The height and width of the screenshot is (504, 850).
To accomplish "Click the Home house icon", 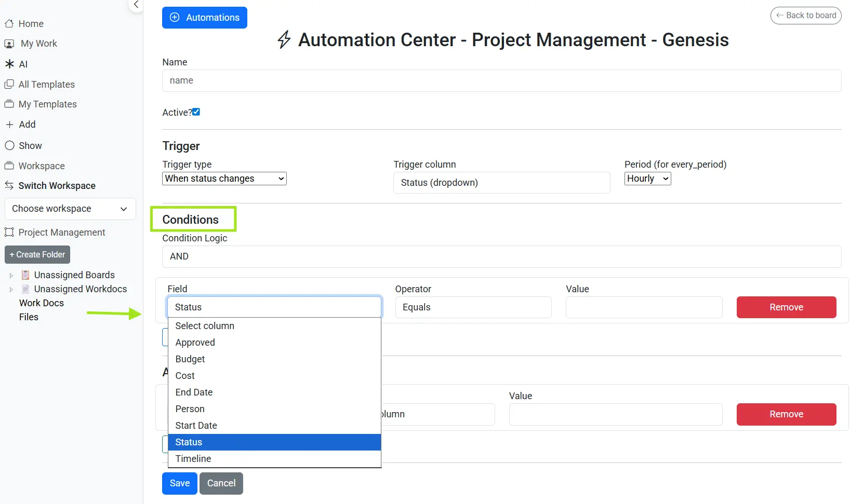I will [x=9, y=23].
